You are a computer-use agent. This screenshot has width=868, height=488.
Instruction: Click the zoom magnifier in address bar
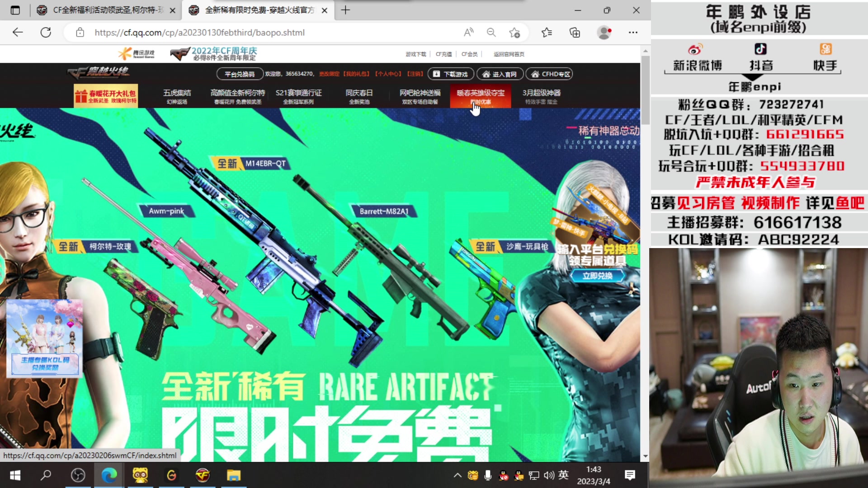pyautogui.click(x=491, y=33)
